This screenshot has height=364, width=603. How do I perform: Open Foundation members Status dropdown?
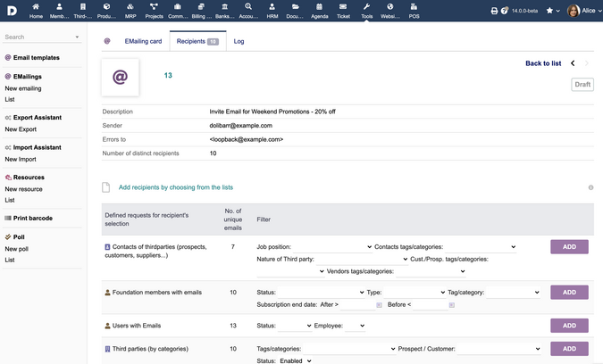point(321,293)
